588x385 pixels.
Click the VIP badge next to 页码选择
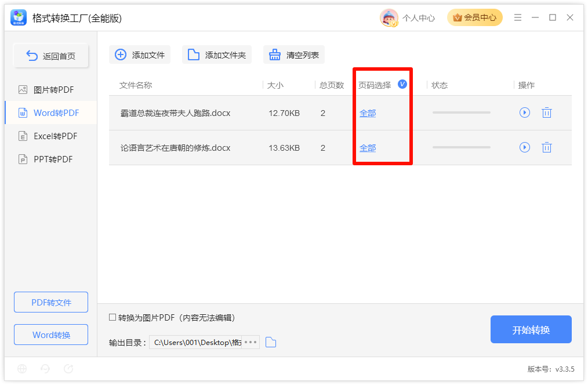(x=402, y=84)
